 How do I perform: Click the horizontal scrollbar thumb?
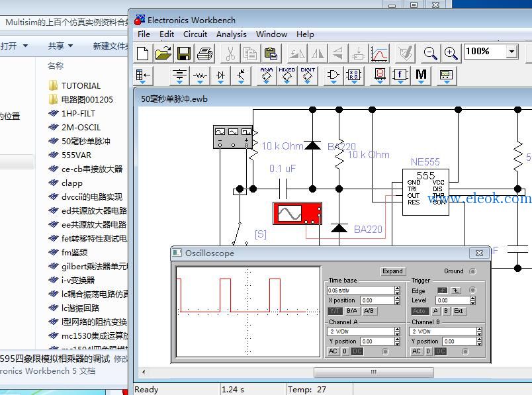tap(374, 372)
